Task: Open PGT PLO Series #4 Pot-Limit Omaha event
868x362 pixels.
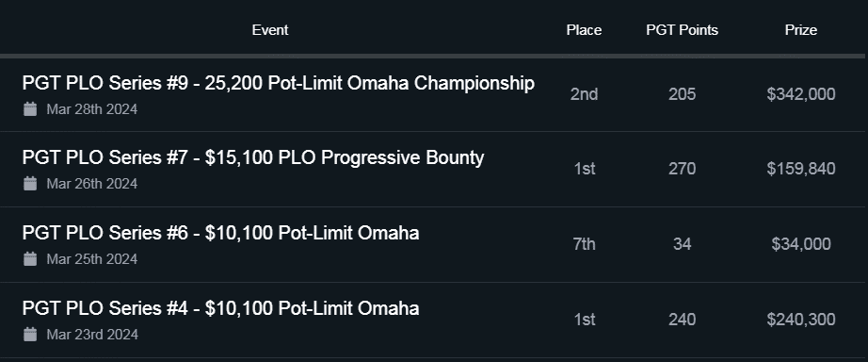Action: click(x=220, y=308)
